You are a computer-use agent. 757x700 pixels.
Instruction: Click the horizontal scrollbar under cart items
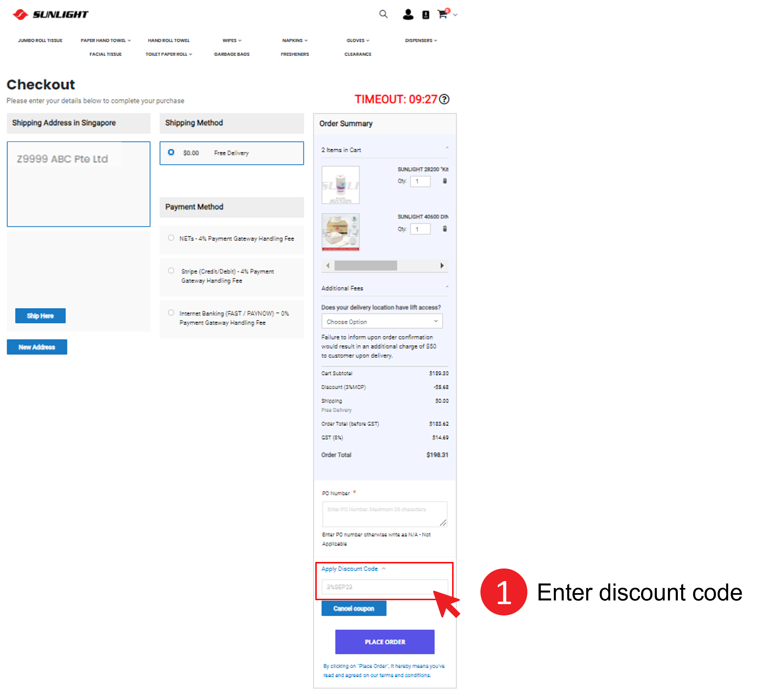pyautogui.click(x=365, y=266)
